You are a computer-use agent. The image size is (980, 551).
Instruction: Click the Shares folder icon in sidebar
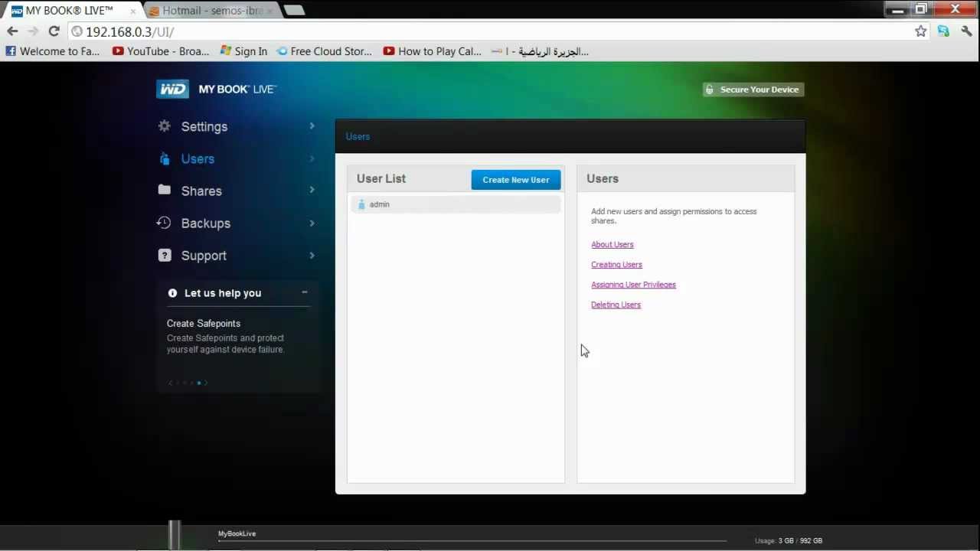coord(164,190)
